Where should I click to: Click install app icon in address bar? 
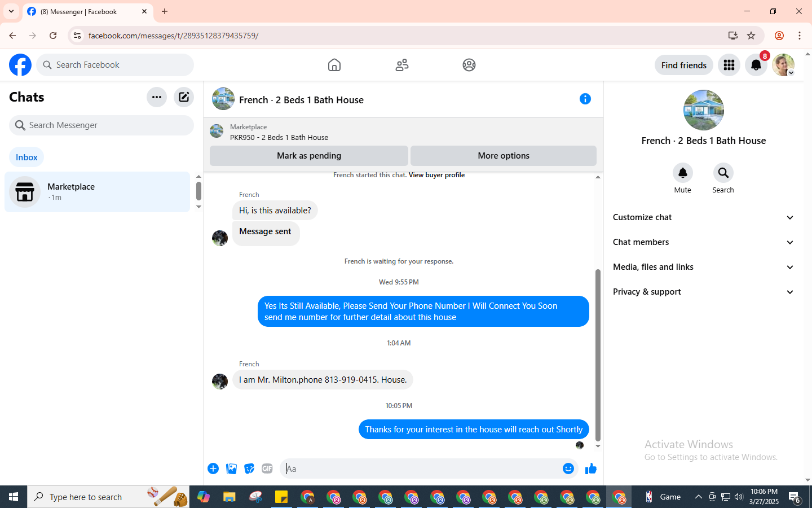coord(733,36)
